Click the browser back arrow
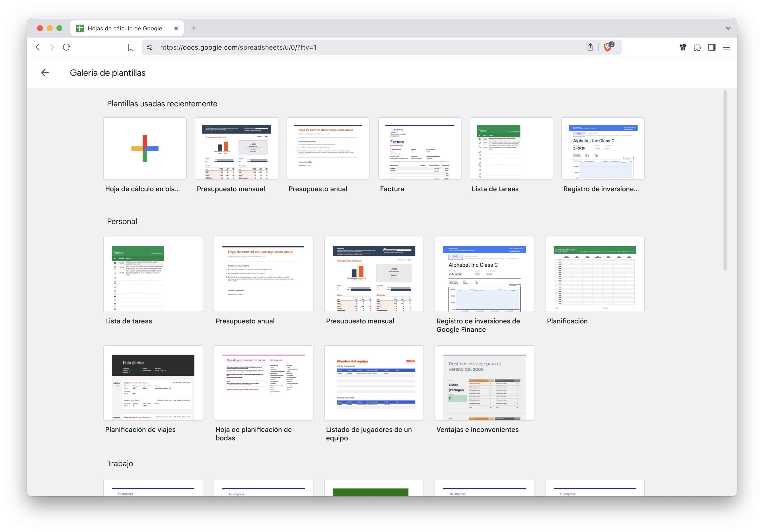This screenshot has width=764, height=532. [x=38, y=47]
